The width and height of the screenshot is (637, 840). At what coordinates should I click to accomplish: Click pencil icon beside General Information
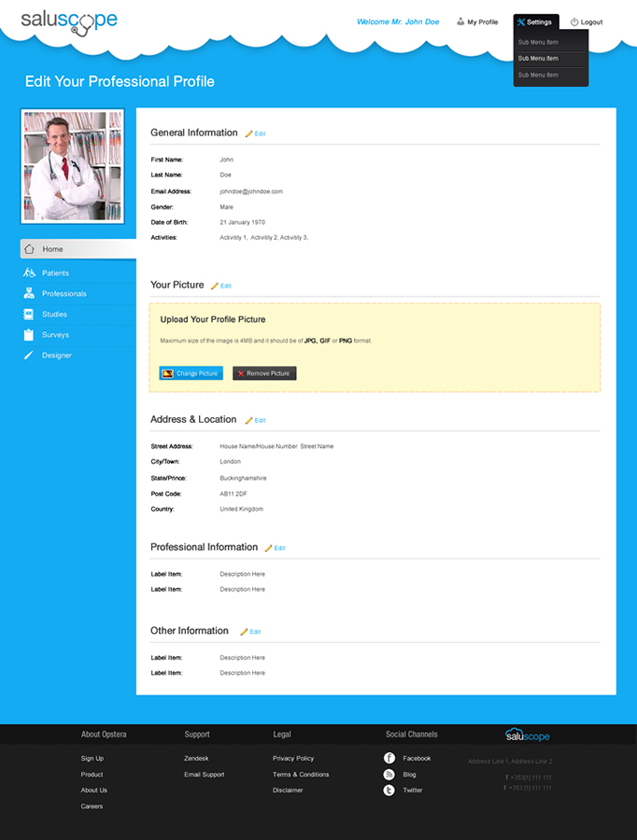(248, 133)
